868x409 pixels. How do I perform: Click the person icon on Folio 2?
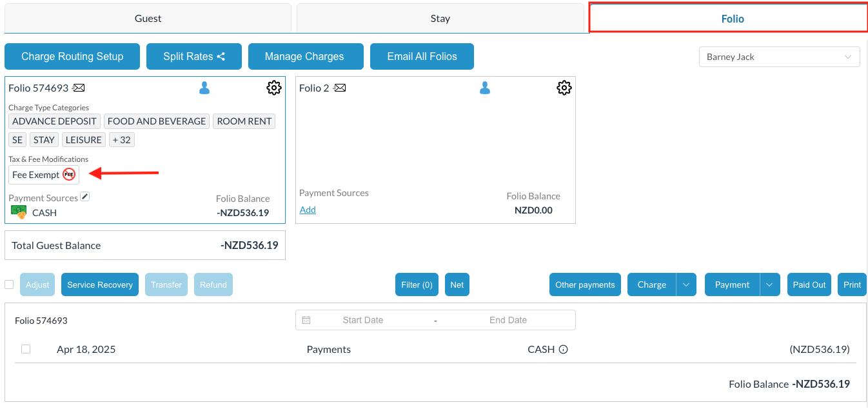485,88
